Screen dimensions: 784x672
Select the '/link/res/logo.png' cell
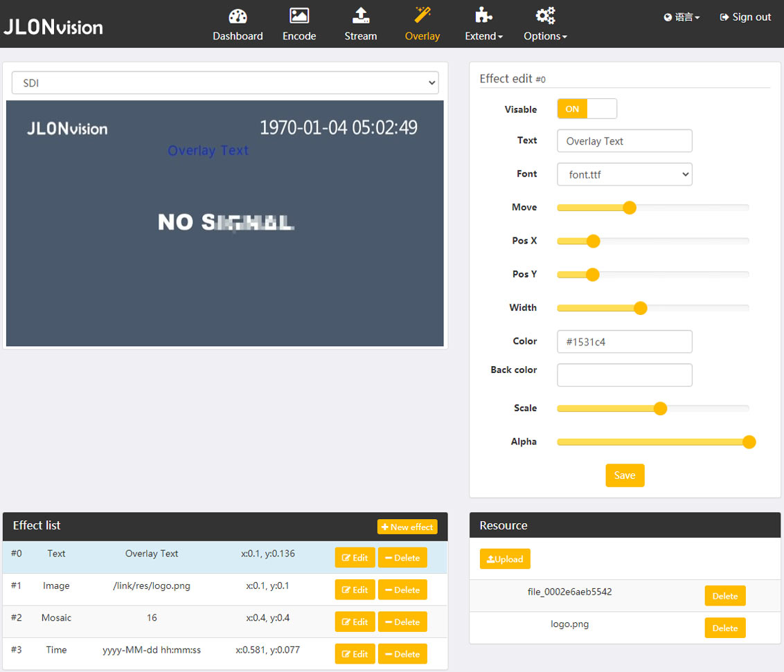point(152,585)
